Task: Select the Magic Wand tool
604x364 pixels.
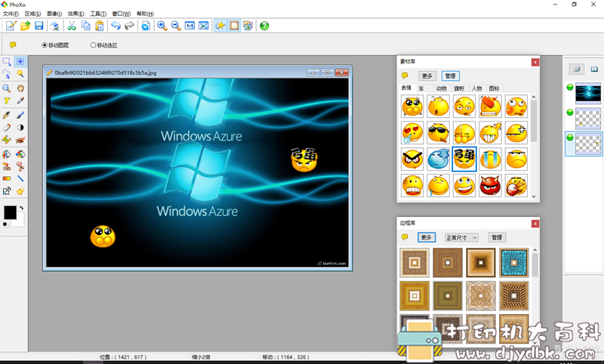Action: [20, 74]
